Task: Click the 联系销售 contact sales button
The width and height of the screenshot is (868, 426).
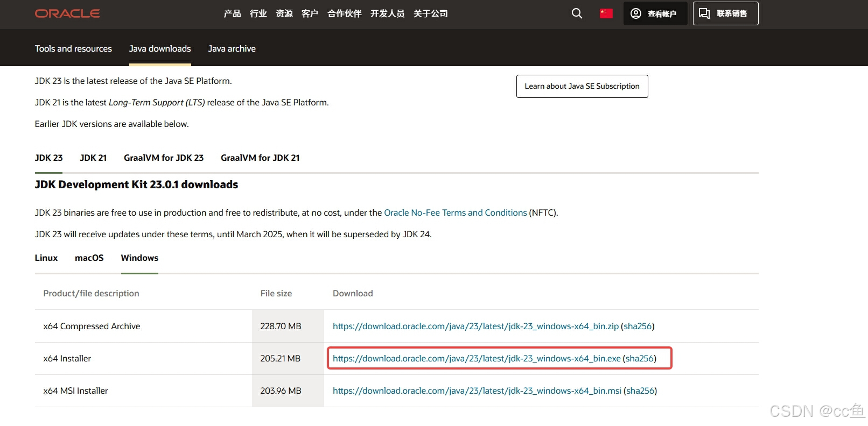Action: 725,13
